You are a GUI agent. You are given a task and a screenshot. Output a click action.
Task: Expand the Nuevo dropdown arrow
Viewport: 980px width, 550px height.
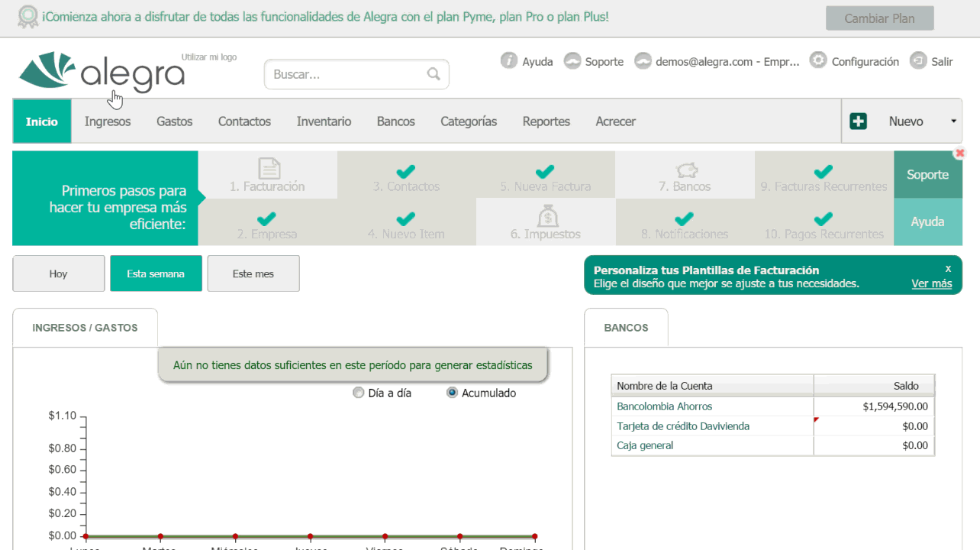click(953, 121)
